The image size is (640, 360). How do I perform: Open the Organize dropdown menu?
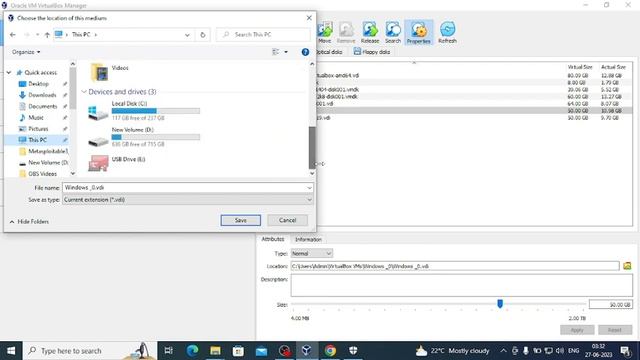pyautogui.click(x=26, y=52)
